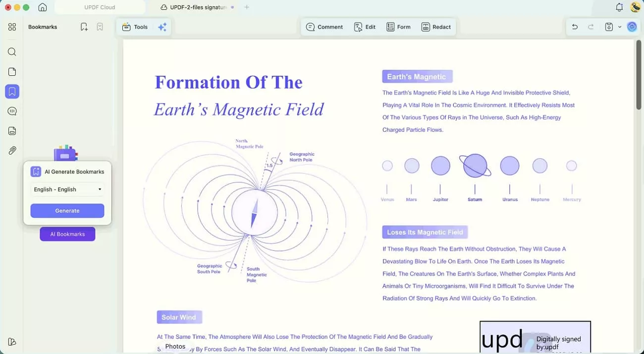Save the document
Viewport: 644px width, 354px height.
tap(608, 27)
